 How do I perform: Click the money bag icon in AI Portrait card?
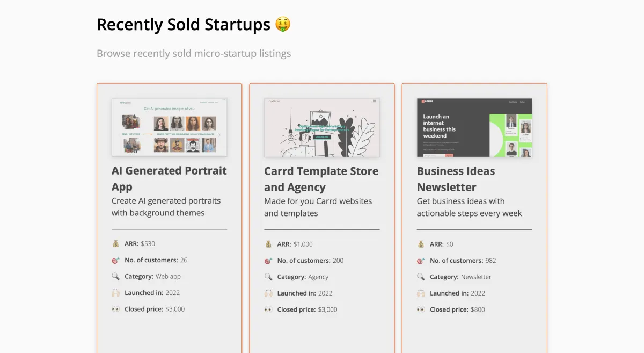coord(115,243)
